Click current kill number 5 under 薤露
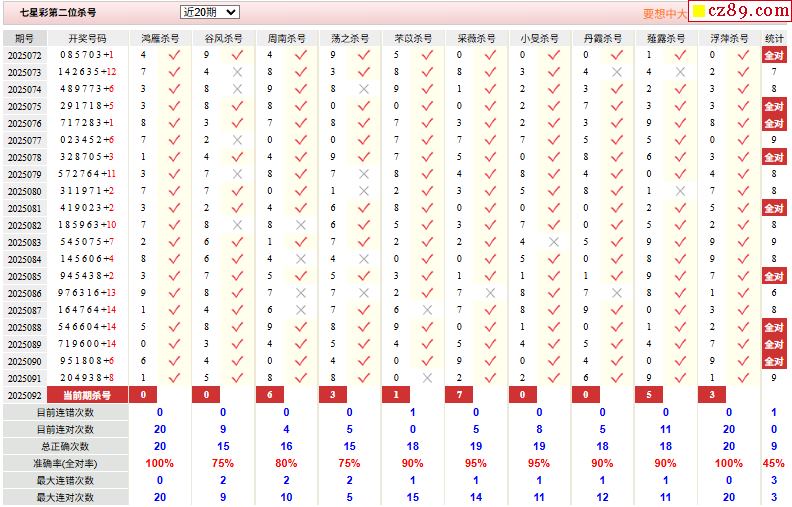792x507 pixels. 649,395
